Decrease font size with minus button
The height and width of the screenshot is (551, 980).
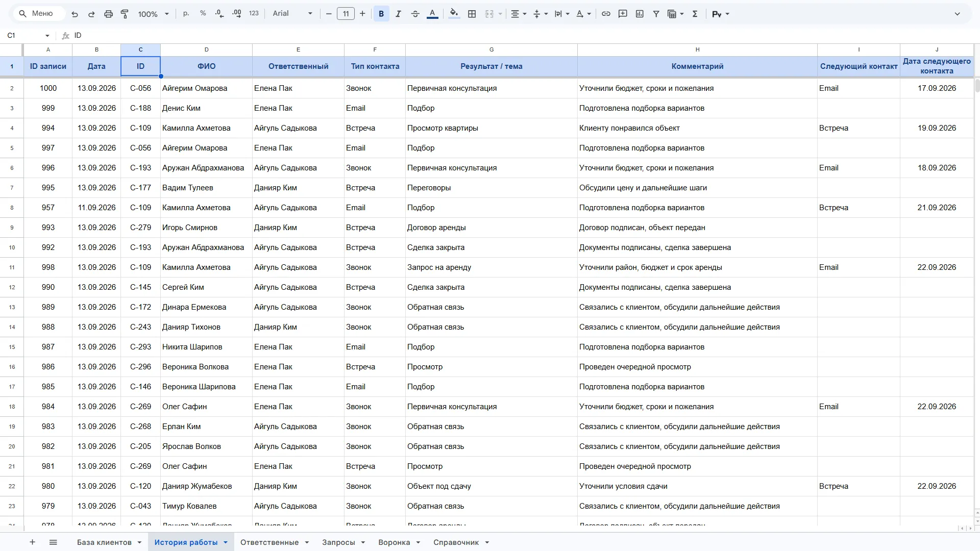pyautogui.click(x=329, y=14)
